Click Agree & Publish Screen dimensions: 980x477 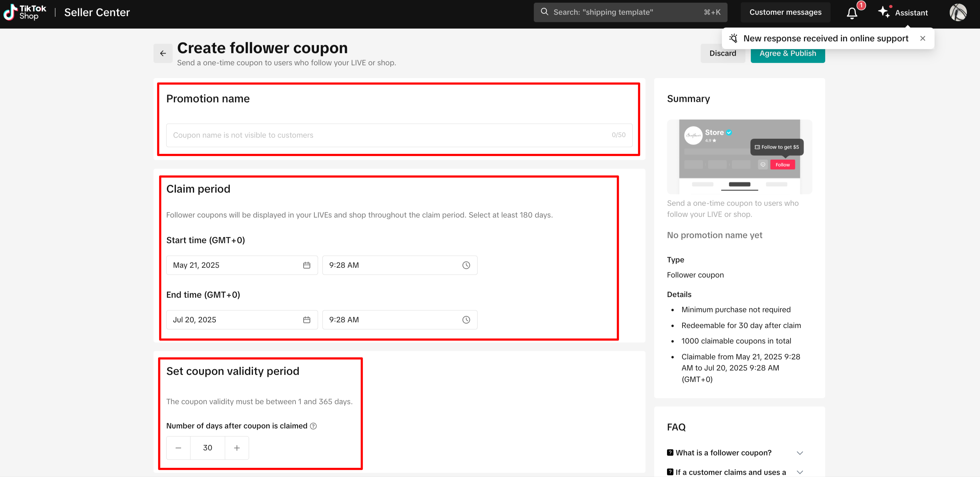click(788, 56)
